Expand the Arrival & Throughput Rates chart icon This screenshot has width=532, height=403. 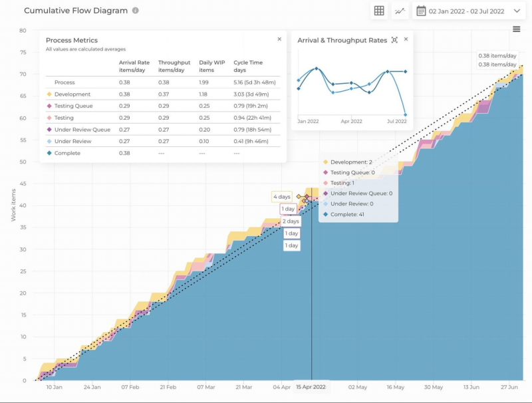pyautogui.click(x=394, y=40)
